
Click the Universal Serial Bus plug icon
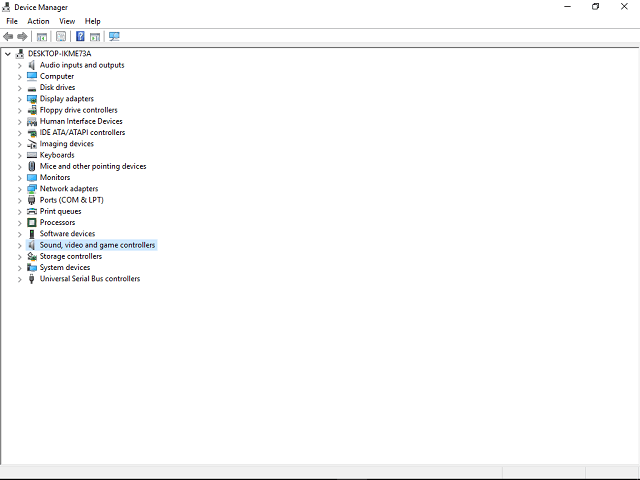tap(32, 279)
